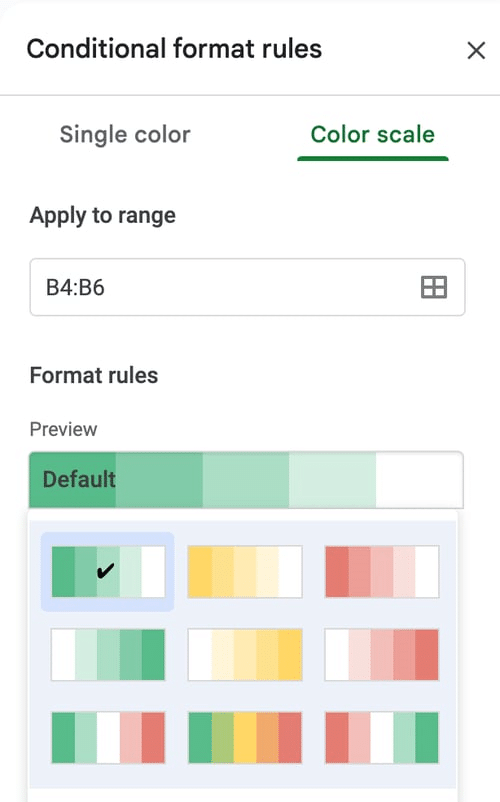
Task: Click the Preview label above color bar
Action: click(x=63, y=429)
